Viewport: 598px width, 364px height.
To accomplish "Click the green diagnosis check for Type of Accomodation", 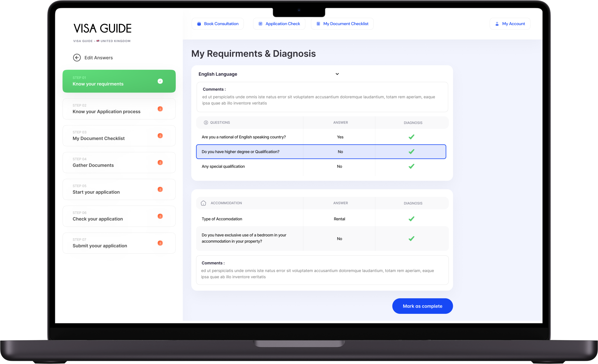I will tap(411, 219).
